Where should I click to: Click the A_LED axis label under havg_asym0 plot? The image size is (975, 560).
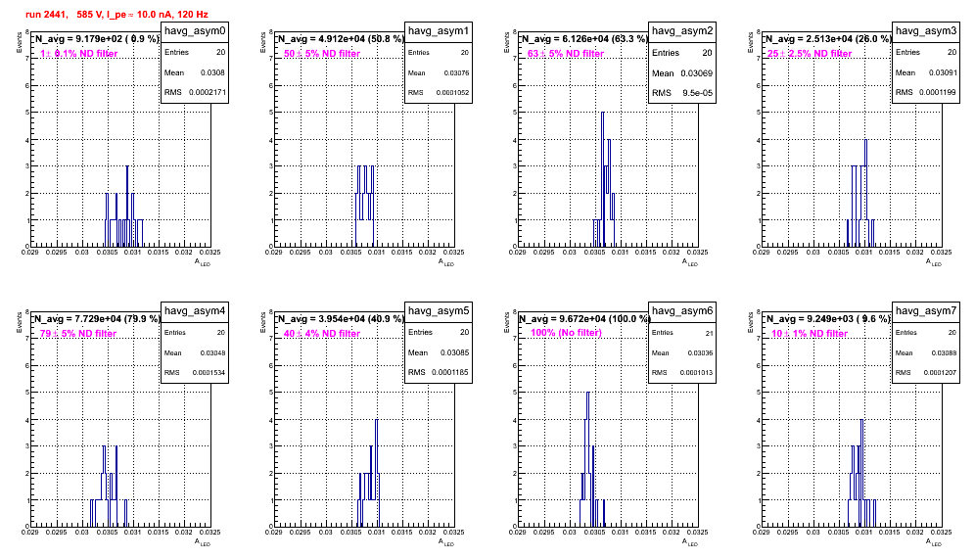203,262
